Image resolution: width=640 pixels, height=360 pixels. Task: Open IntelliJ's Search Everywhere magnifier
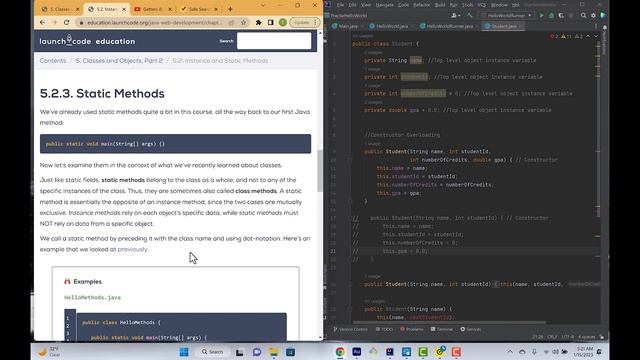tap(584, 16)
